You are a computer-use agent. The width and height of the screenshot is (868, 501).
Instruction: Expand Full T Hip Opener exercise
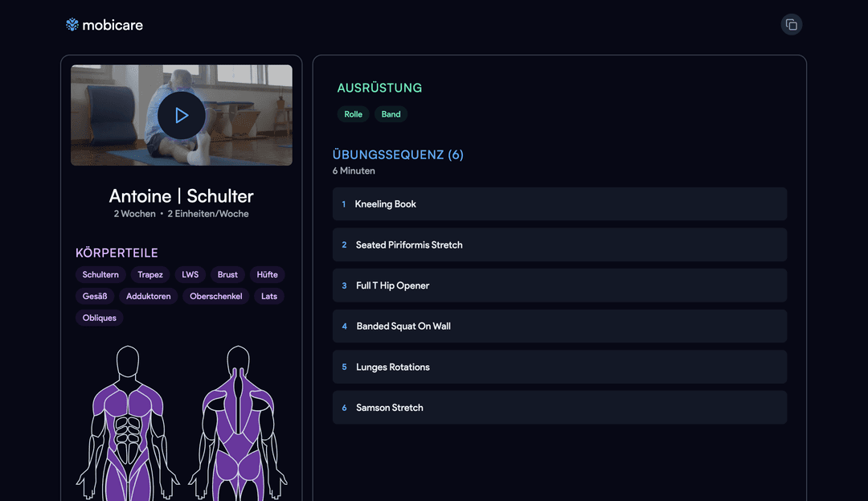click(x=559, y=285)
